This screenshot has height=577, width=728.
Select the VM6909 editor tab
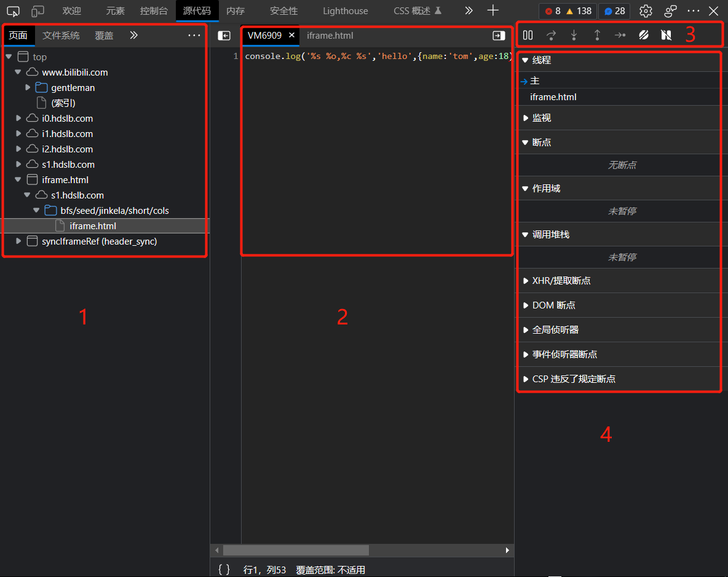[x=264, y=35]
